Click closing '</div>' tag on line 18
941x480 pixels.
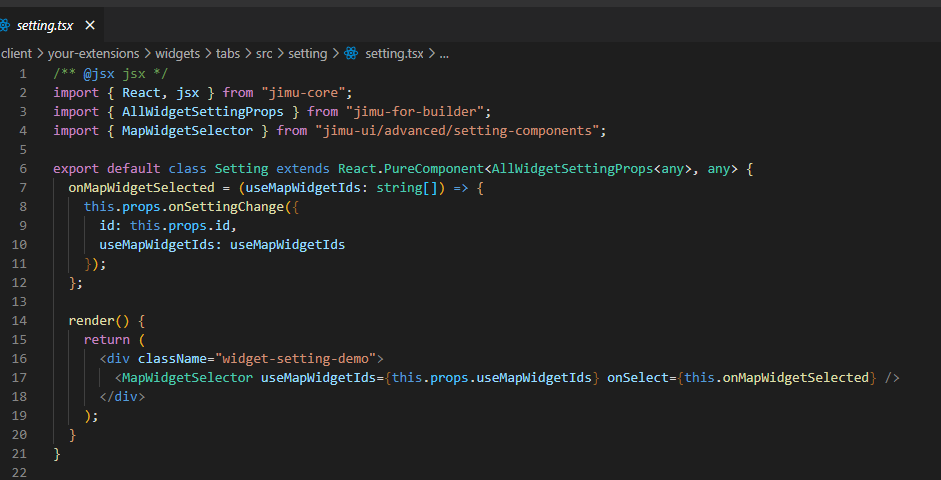coord(122,397)
